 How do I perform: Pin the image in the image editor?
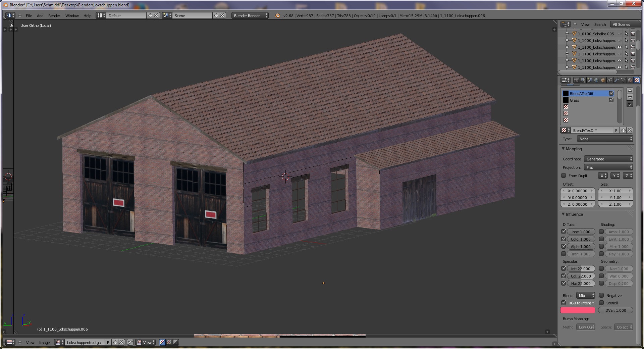[130, 342]
